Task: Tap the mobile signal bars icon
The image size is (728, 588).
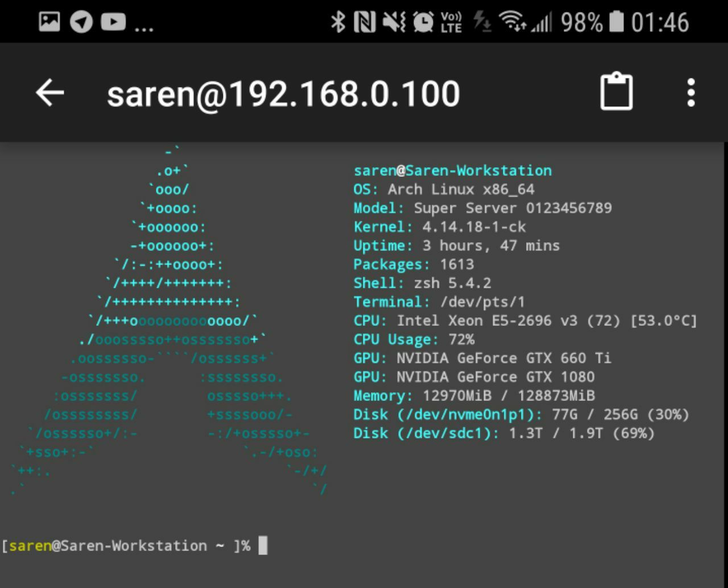Action: (541, 23)
